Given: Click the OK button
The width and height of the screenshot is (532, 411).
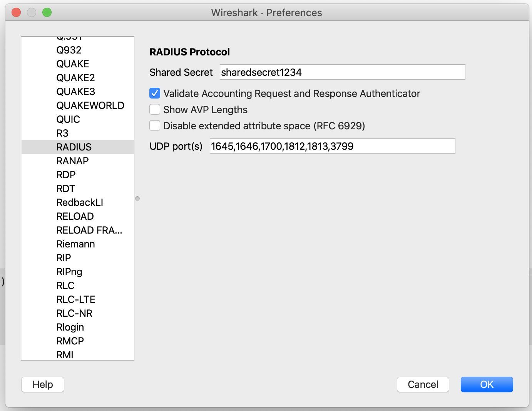Looking at the screenshot, I should (487, 384).
